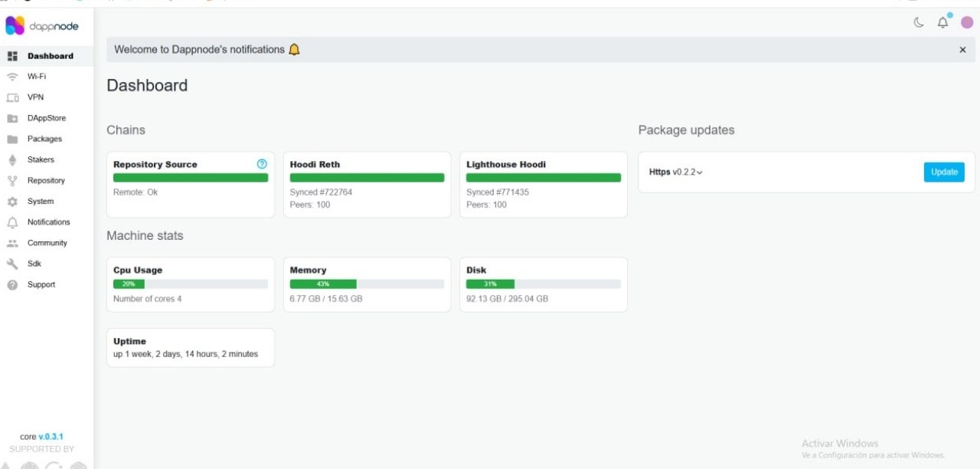Click the Repository branch icon
The image size is (980, 469).
click(x=12, y=181)
